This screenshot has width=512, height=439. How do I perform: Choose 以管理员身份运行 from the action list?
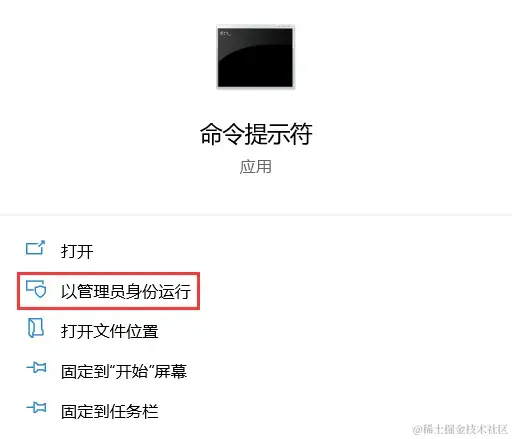(x=126, y=291)
